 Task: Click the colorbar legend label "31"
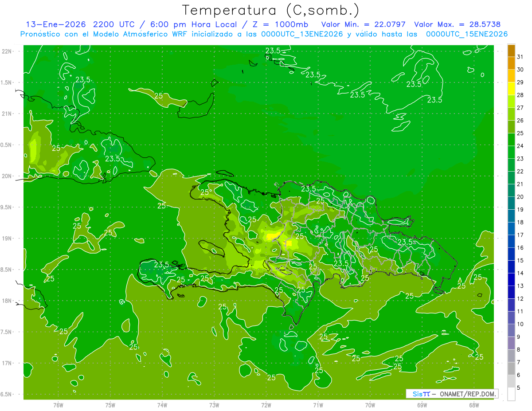520,57
